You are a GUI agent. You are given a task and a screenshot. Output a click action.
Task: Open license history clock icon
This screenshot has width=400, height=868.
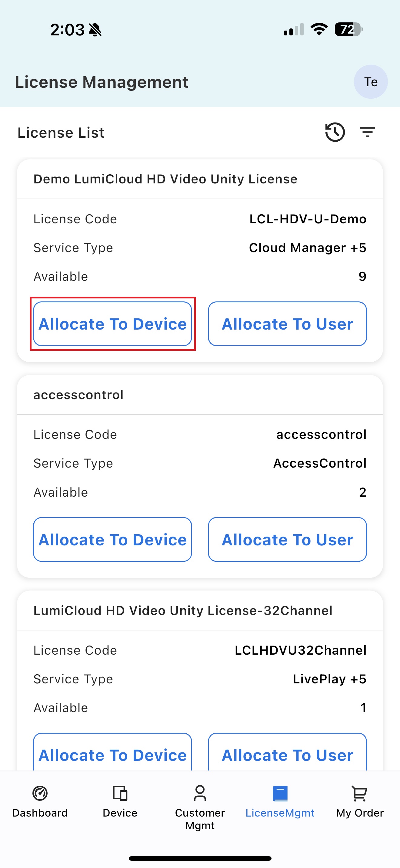click(335, 132)
